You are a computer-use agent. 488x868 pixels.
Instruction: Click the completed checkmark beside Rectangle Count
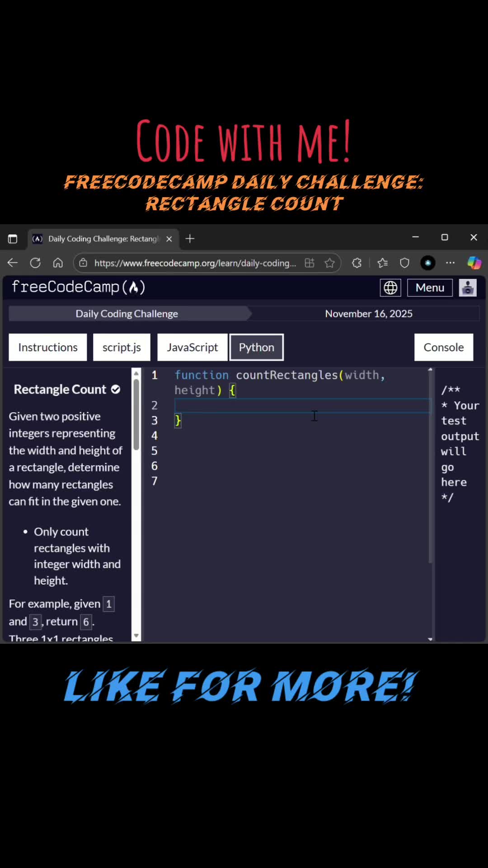tap(116, 389)
